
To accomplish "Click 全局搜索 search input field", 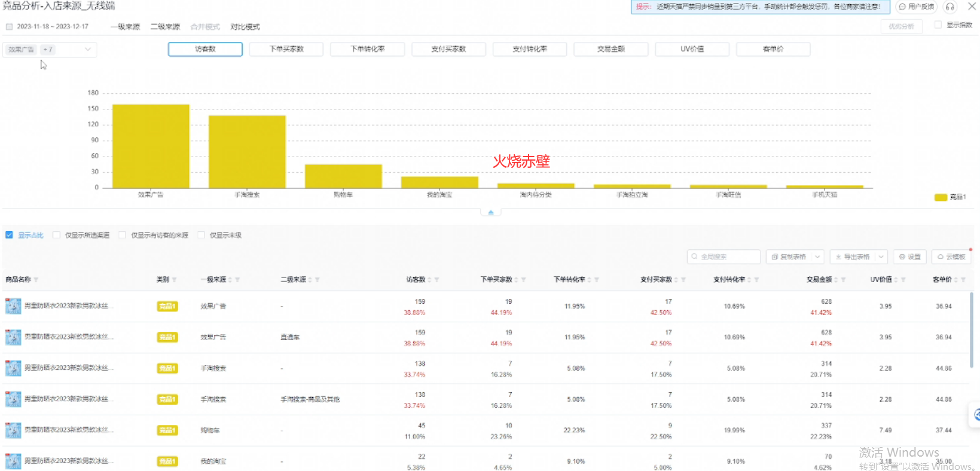I will [724, 256].
